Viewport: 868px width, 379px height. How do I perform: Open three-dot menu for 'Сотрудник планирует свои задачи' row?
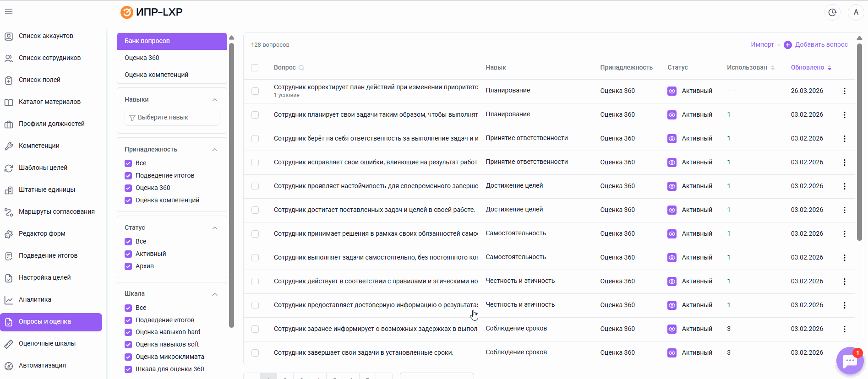(x=845, y=115)
